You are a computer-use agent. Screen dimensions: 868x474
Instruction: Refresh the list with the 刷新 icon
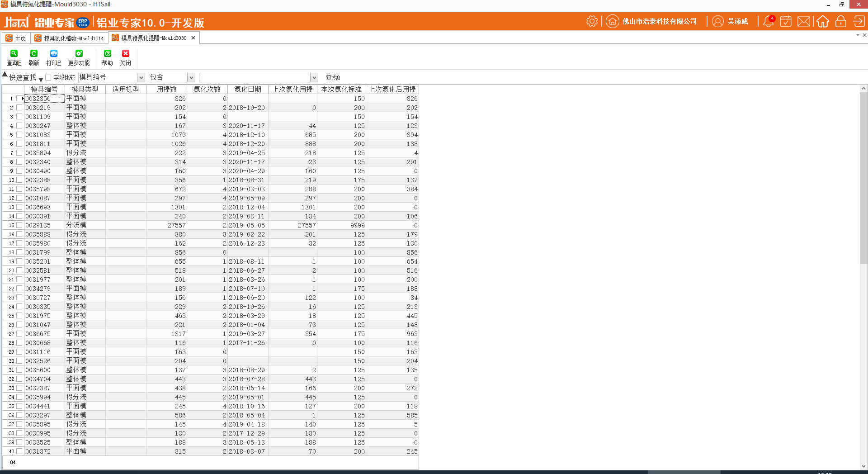click(34, 54)
